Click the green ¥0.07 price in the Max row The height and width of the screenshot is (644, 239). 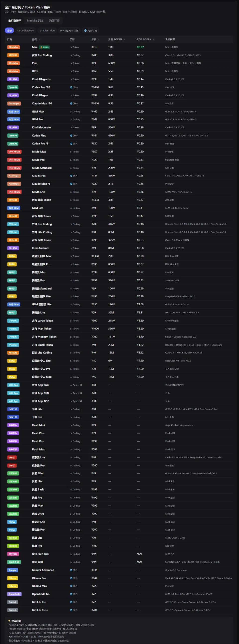tap(140, 47)
